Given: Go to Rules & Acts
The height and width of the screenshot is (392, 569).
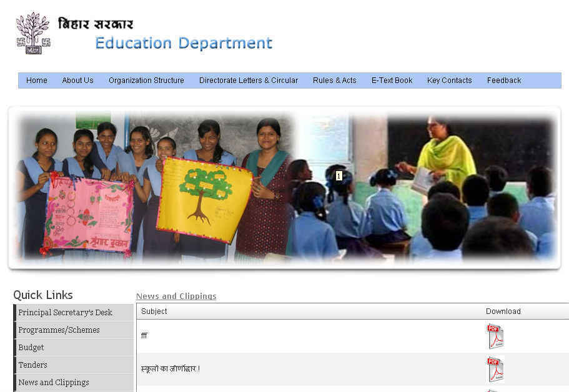Looking at the screenshot, I should click(x=335, y=81).
